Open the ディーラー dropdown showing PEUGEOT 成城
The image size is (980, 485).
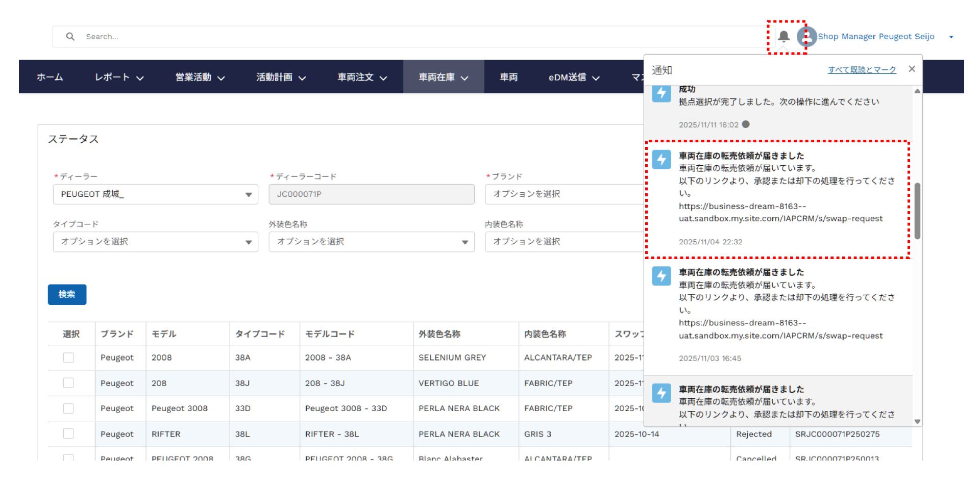[x=155, y=194]
